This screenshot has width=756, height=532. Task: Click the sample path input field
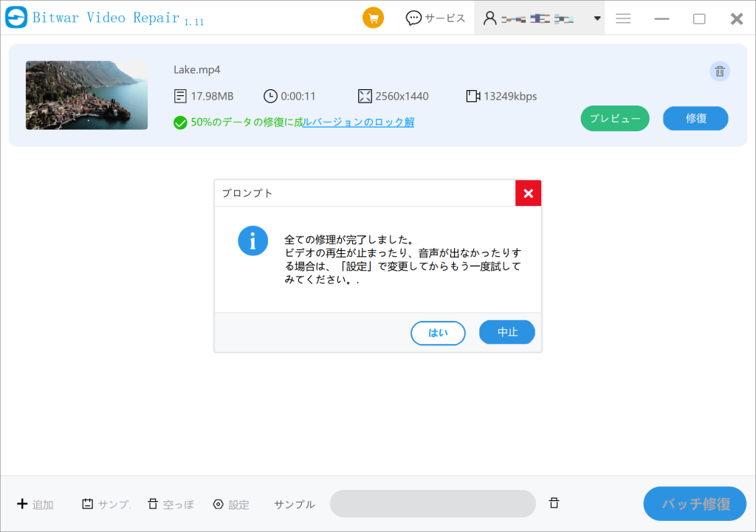click(x=432, y=504)
